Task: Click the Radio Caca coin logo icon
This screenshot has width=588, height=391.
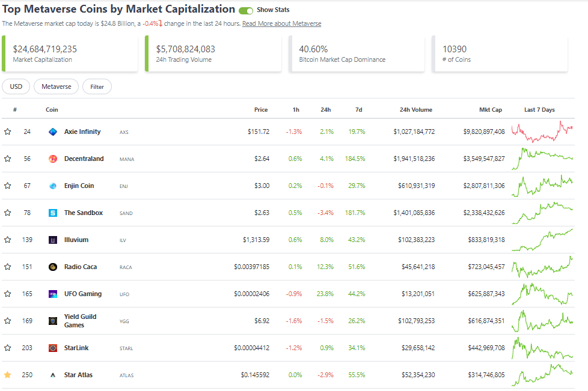Action: (x=53, y=267)
